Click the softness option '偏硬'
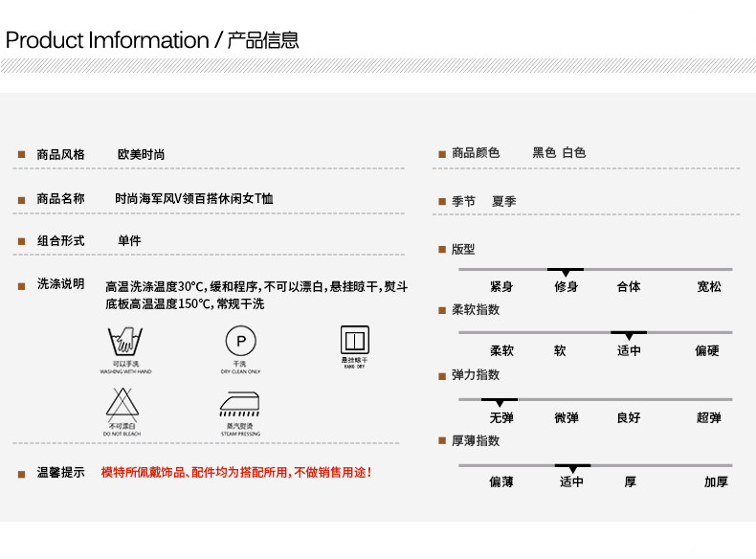The image size is (756, 559). point(707,350)
